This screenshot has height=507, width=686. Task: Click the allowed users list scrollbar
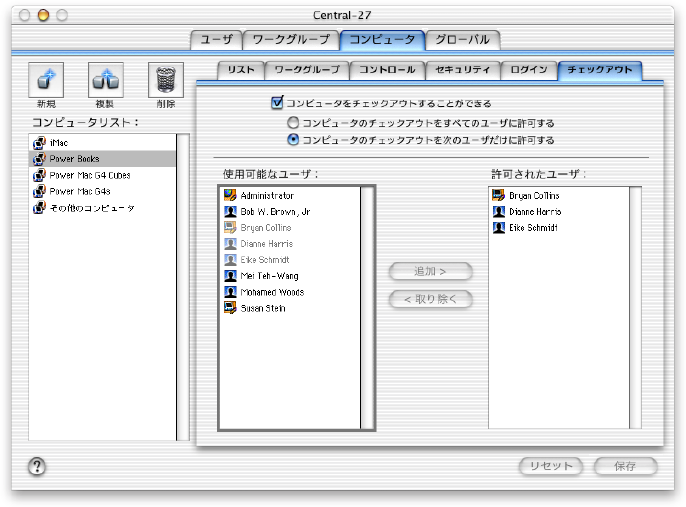coord(635,308)
